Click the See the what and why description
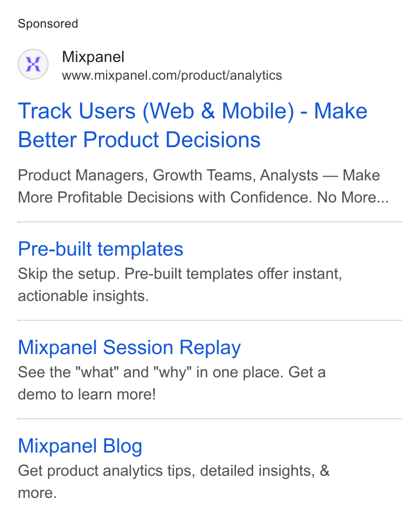 172,372
